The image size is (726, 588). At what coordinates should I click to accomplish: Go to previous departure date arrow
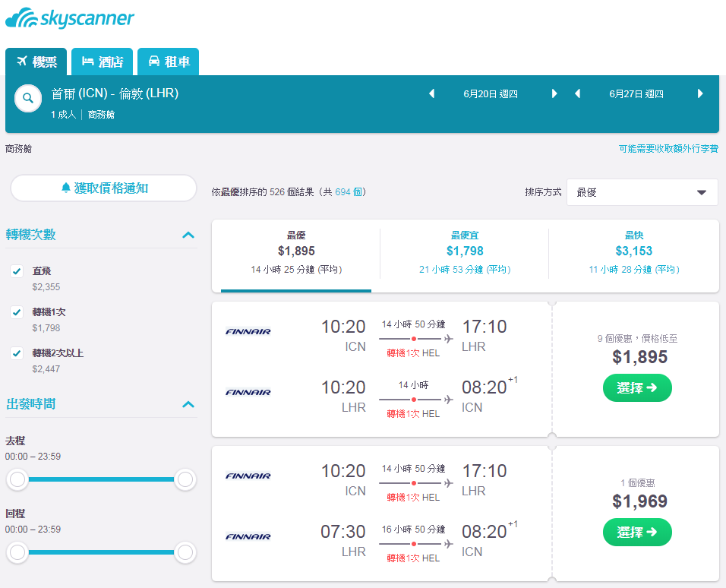(x=431, y=93)
